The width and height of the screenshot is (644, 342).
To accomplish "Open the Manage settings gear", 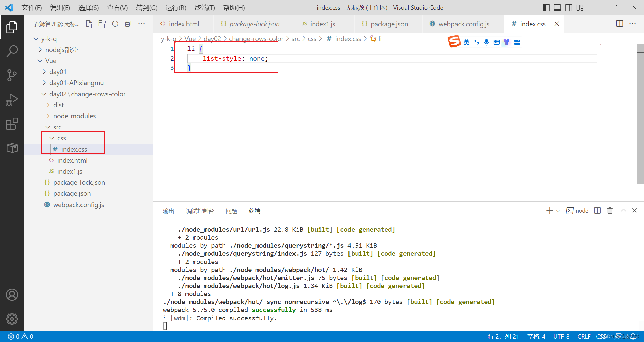I will (12, 319).
